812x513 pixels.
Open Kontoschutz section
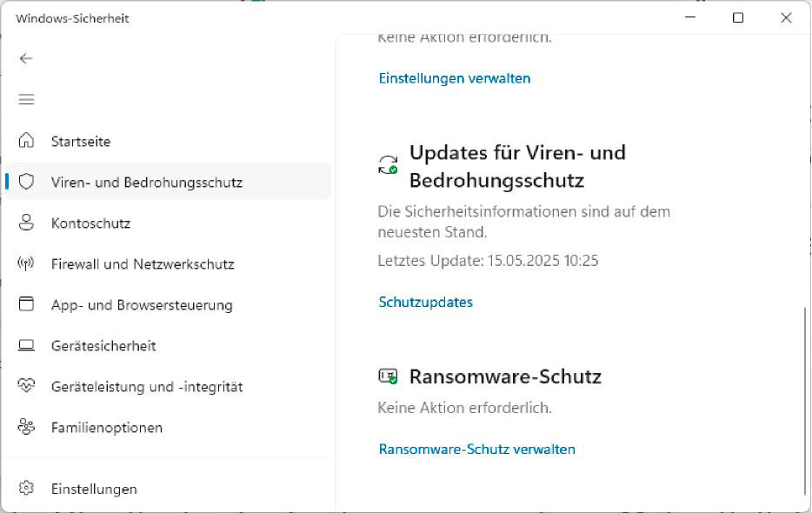(x=169, y=223)
